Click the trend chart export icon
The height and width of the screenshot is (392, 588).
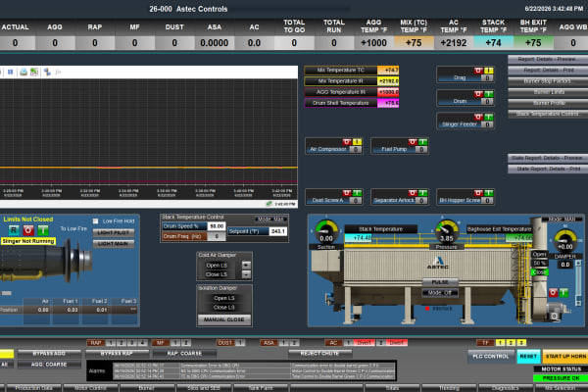pos(34,72)
